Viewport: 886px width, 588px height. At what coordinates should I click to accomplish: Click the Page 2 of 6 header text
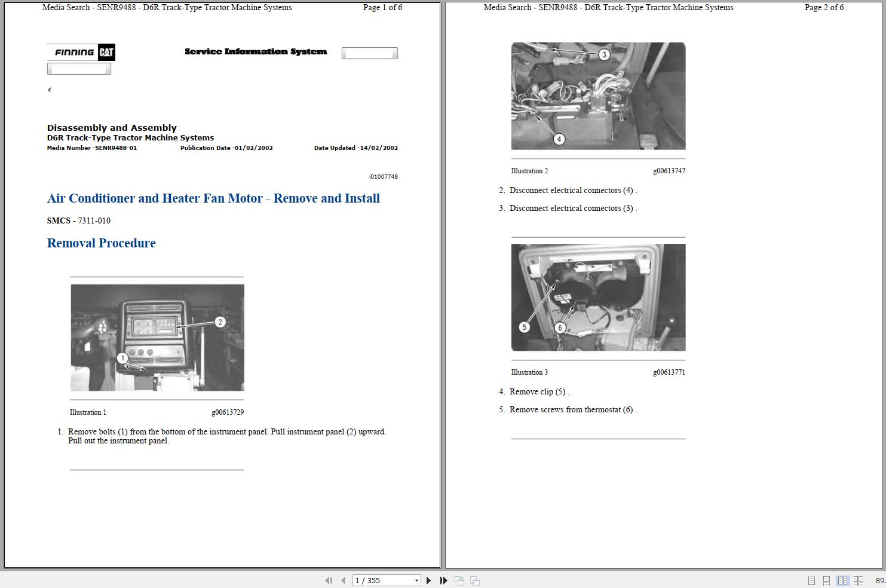point(824,8)
